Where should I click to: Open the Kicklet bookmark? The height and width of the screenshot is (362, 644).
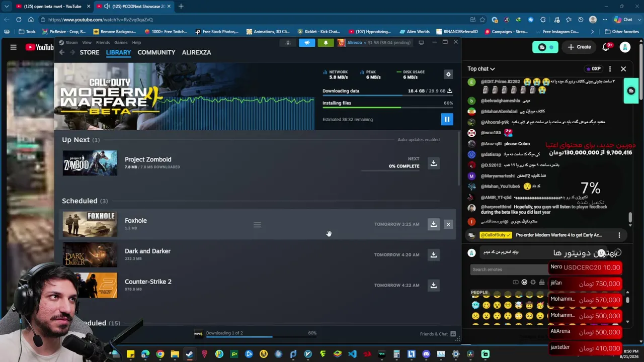pos(318,32)
